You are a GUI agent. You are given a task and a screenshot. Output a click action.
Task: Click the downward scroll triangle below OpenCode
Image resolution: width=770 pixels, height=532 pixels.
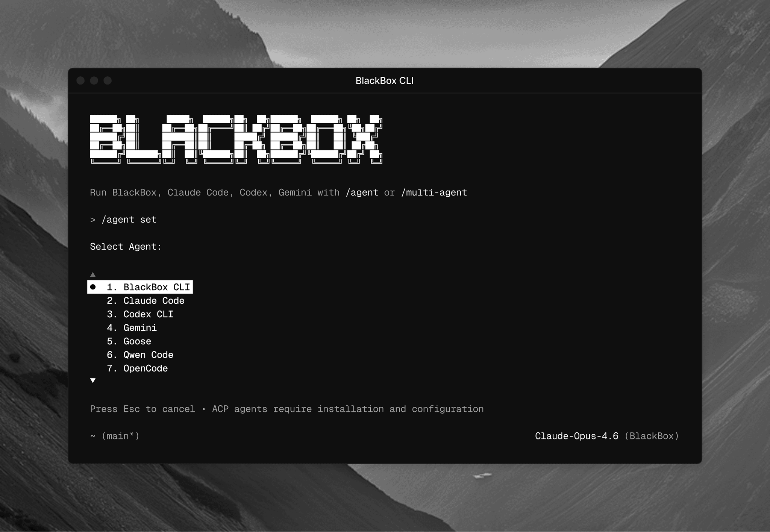92,381
